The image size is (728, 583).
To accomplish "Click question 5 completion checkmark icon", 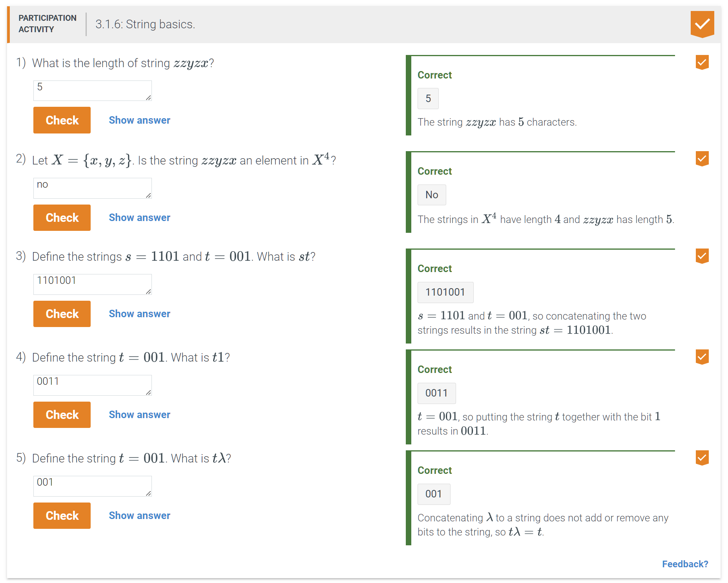I will 702,458.
